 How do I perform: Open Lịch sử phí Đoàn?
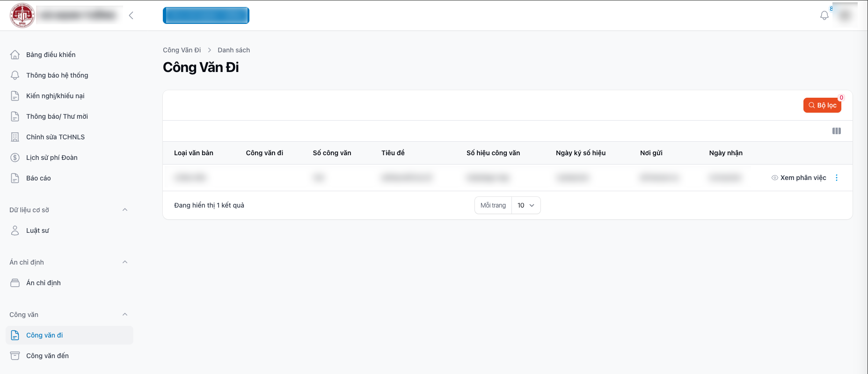tap(51, 158)
